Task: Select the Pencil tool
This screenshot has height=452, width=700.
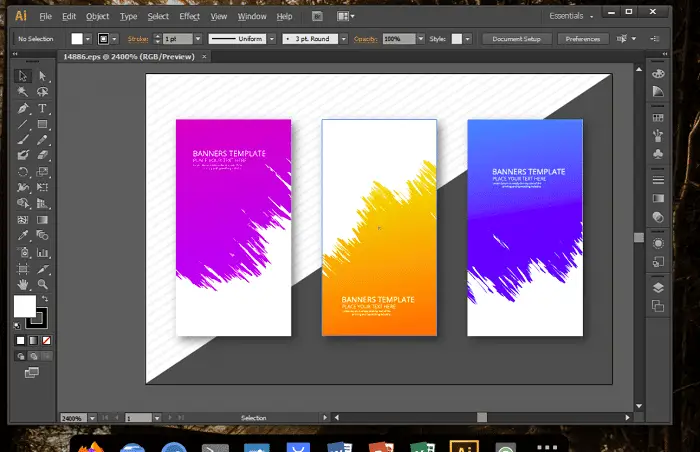Action: (42, 140)
